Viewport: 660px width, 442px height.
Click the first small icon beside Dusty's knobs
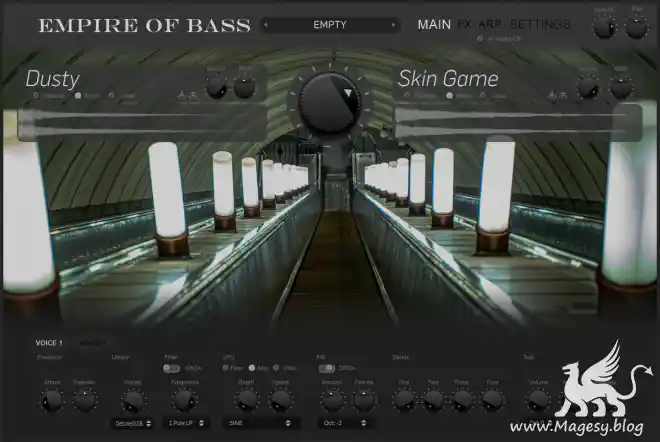pos(182,96)
